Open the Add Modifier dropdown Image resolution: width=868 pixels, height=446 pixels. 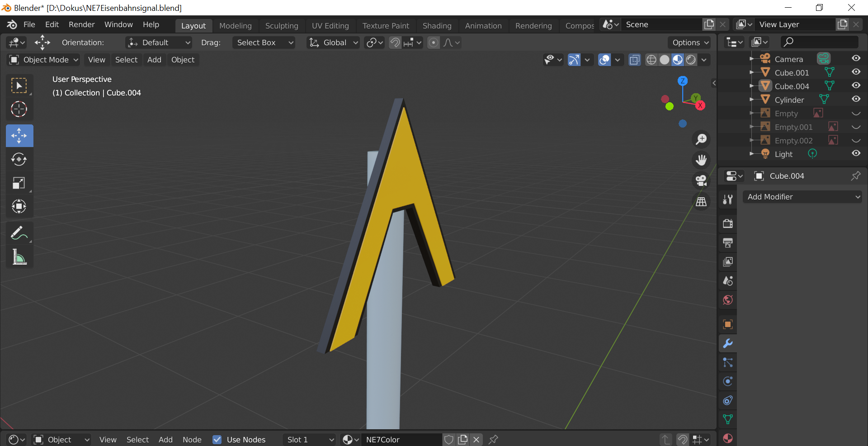(x=802, y=197)
